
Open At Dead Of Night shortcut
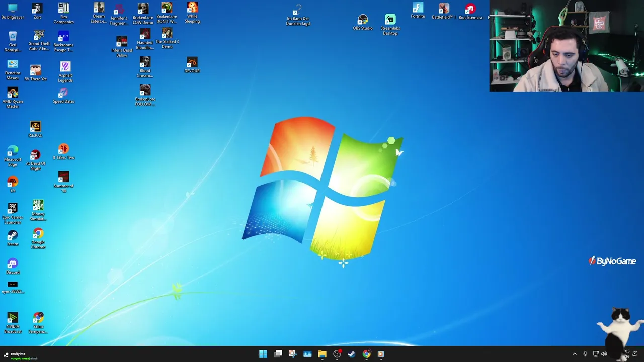pos(35,160)
